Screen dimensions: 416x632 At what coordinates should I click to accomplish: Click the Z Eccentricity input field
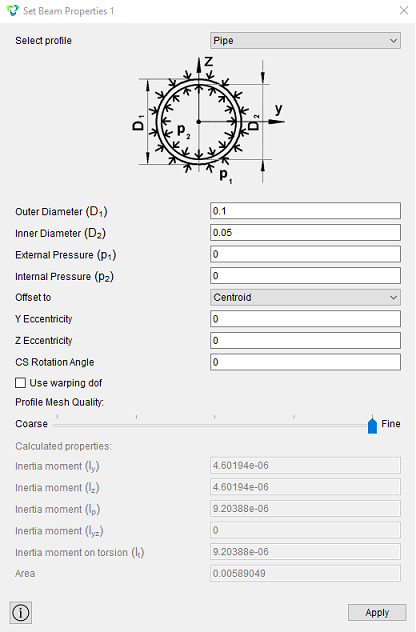point(305,341)
